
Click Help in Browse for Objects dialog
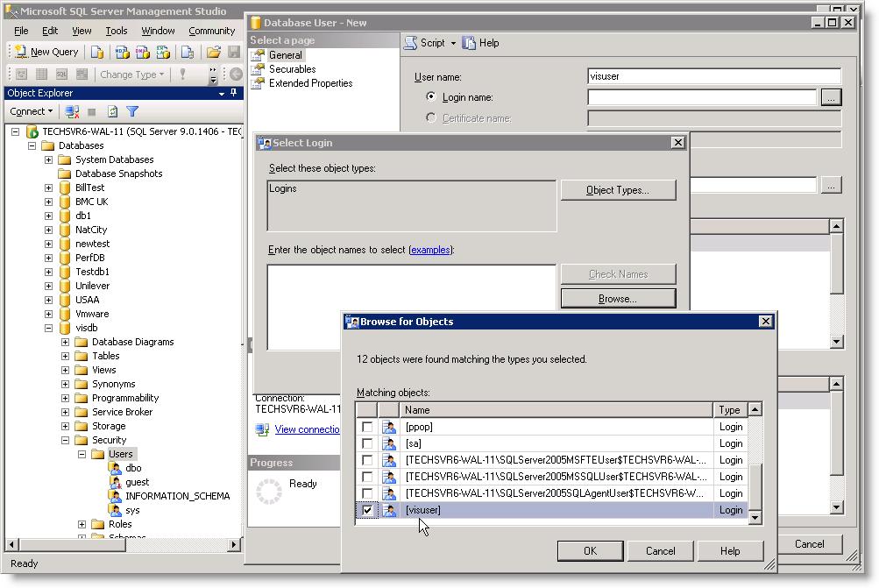(x=730, y=551)
